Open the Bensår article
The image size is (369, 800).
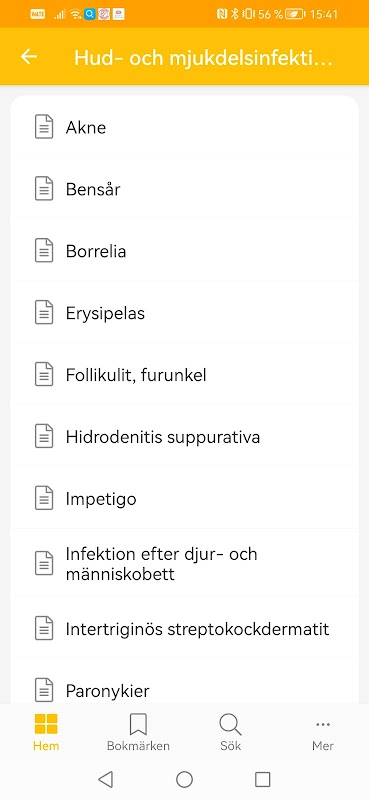184,189
